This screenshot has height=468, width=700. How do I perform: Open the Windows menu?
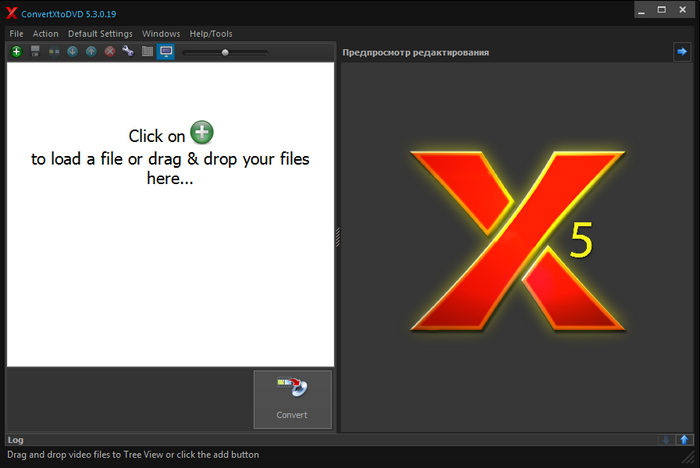(161, 34)
